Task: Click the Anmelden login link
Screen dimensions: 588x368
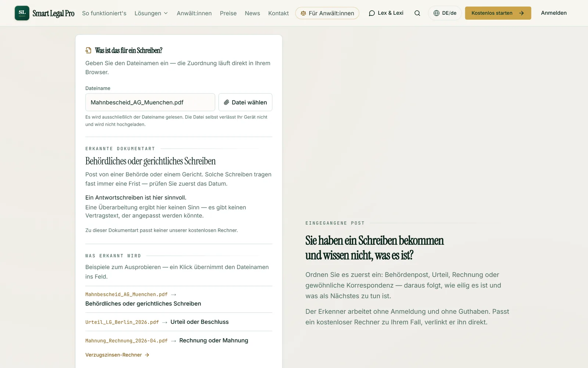Action: (553, 13)
